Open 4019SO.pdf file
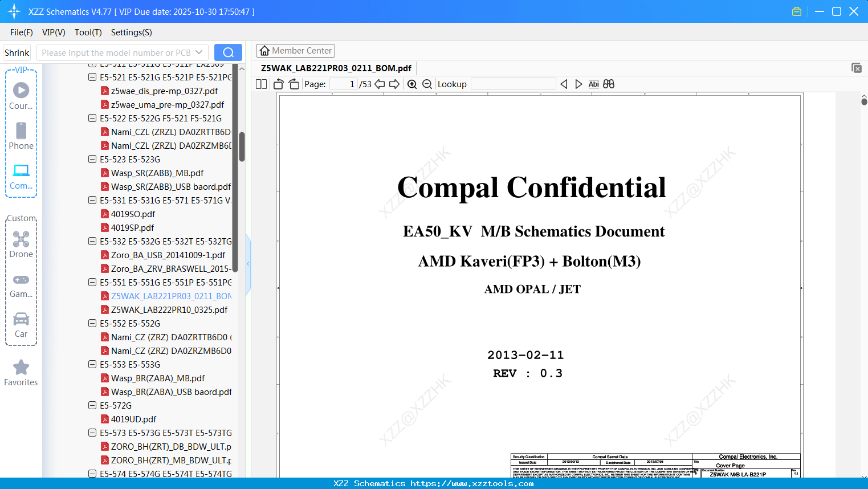Screen dimensions: 868x489 click(133, 214)
